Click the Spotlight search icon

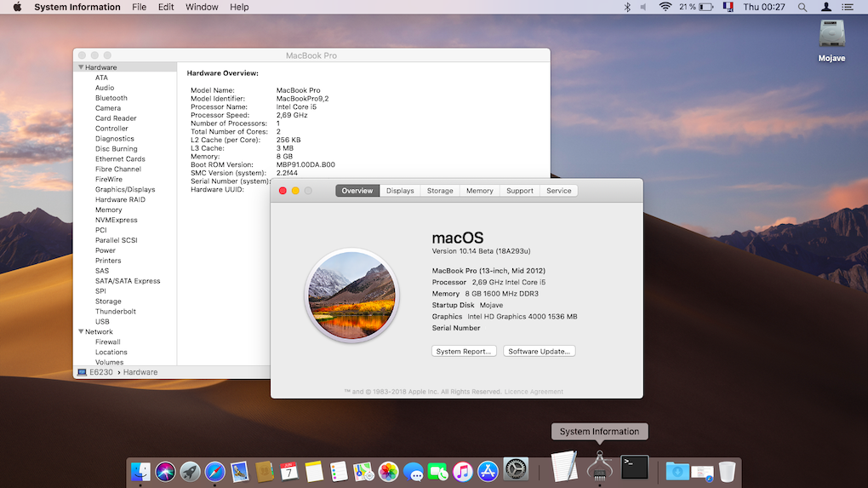tap(802, 7)
